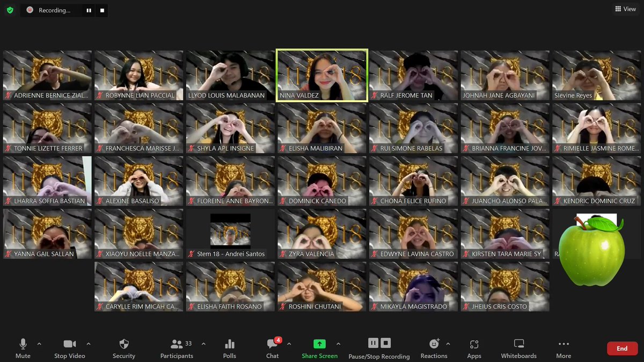Open the Chat panel
This screenshot has height=362, width=644.
(273, 349)
